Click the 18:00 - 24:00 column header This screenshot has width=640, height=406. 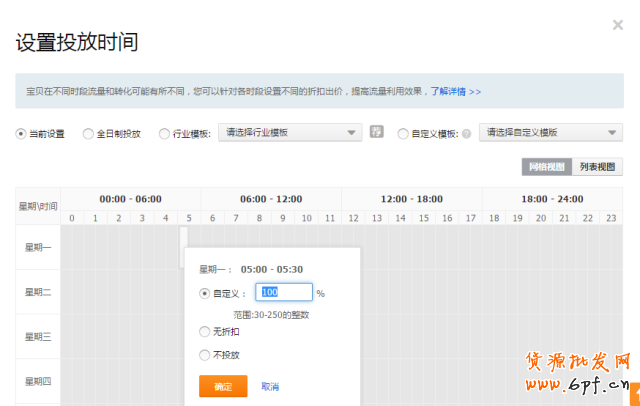[x=551, y=199]
